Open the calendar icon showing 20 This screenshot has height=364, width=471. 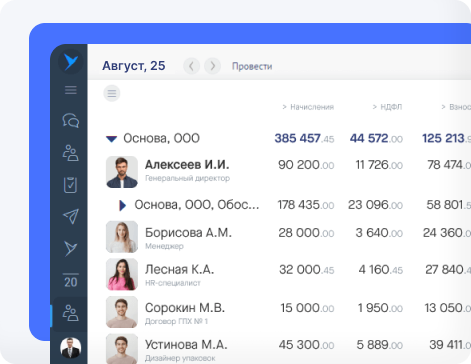(x=71, y=281)
